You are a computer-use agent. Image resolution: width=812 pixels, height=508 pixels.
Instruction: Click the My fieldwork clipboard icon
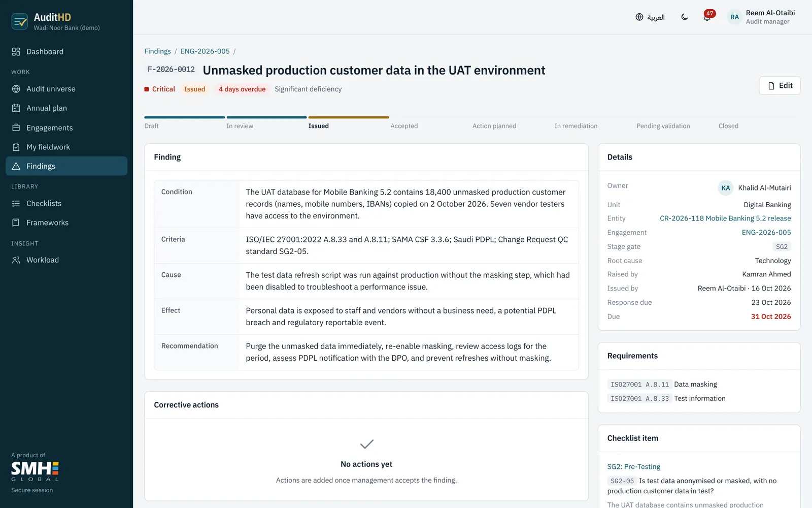click(x=16, y=147)
